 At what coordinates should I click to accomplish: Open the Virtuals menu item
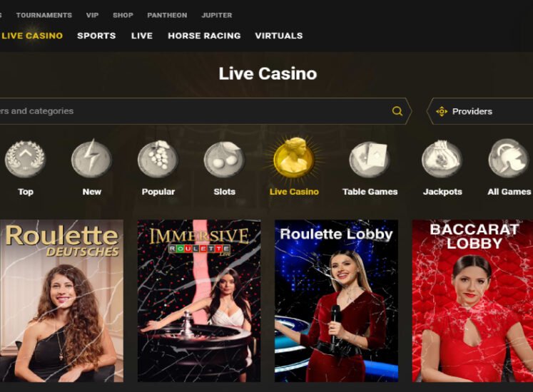(279, 36)
